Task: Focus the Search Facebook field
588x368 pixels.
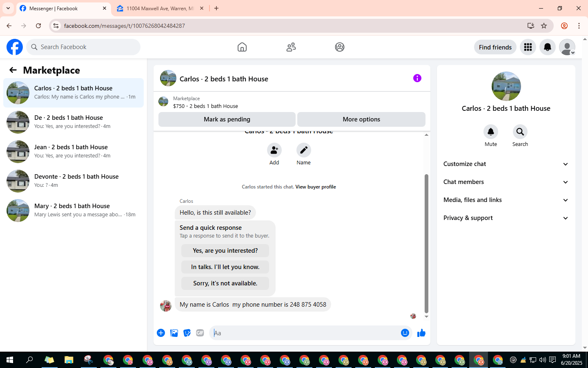Action: [x=83, y=47]
